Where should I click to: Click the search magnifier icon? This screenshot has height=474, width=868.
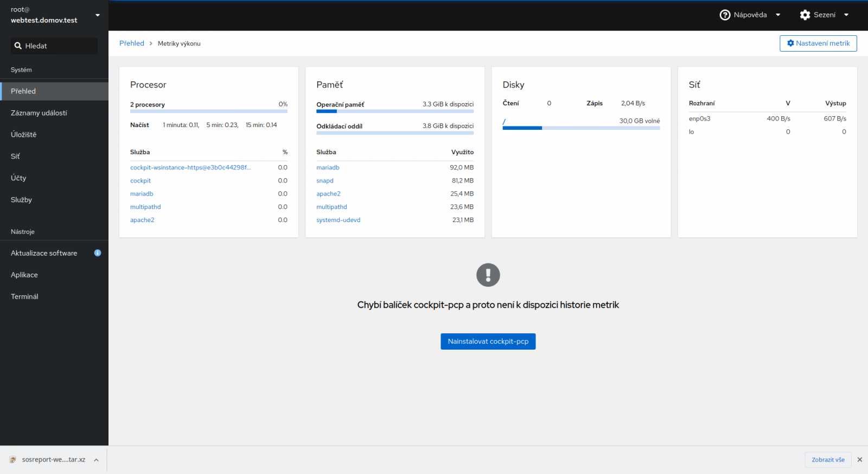click(18, 46)
